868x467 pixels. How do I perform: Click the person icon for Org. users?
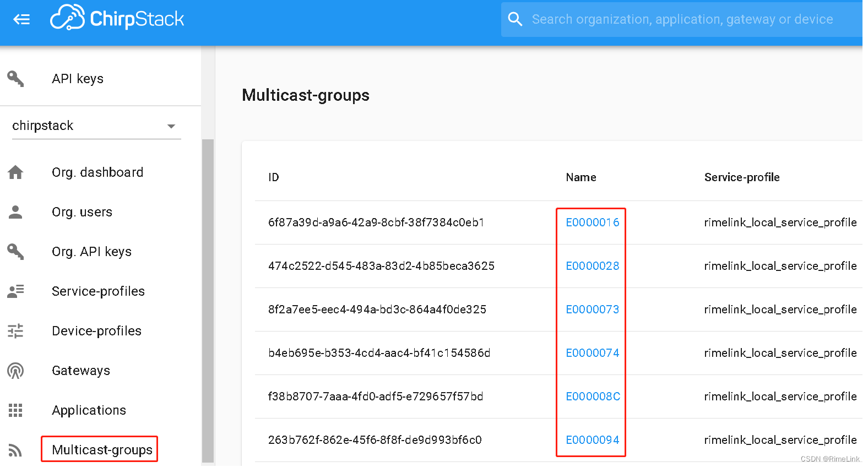click(x=15, y=212)
